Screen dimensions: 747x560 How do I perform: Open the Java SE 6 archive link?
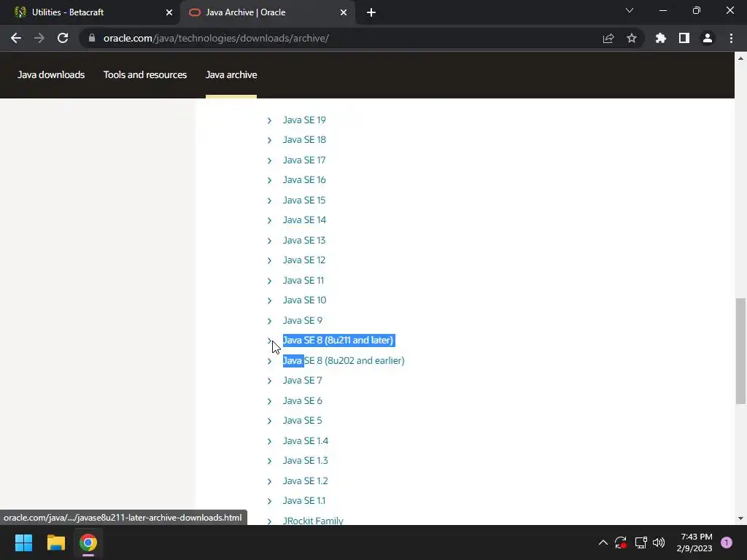(303, 401)
